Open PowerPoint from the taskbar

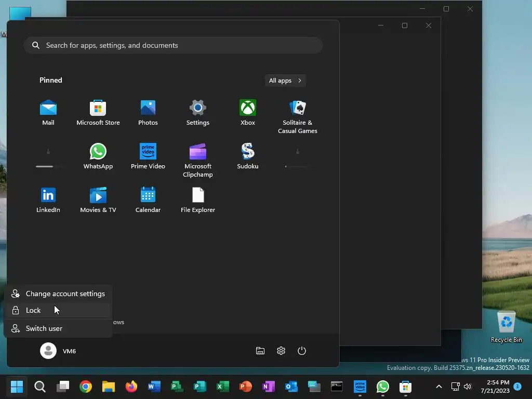point(246,387)
